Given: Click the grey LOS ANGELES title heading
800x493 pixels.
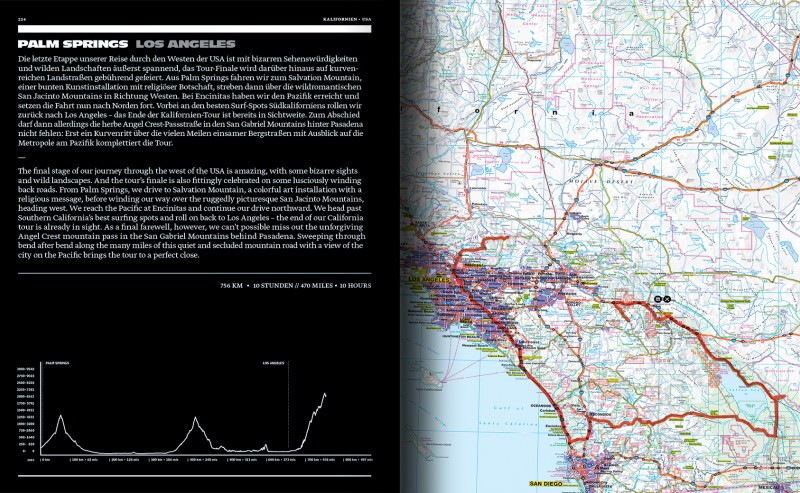Looking at the screenshot, I should pos(186,44).
